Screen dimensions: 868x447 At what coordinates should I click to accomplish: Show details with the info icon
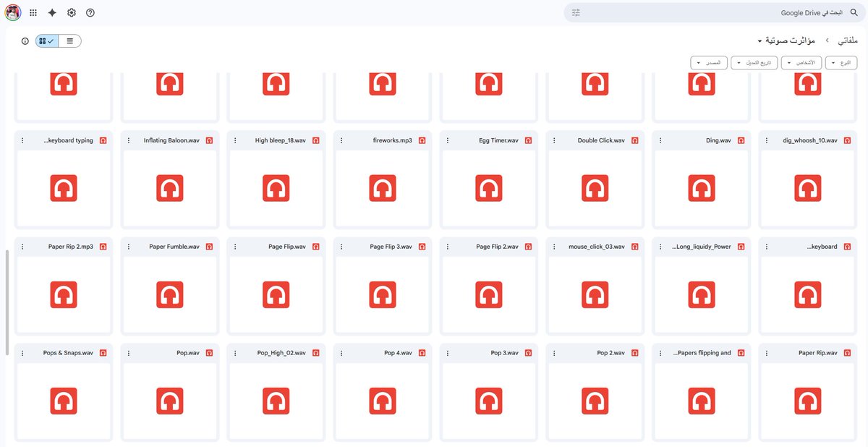pyautogui.click(x=25, y=41)
